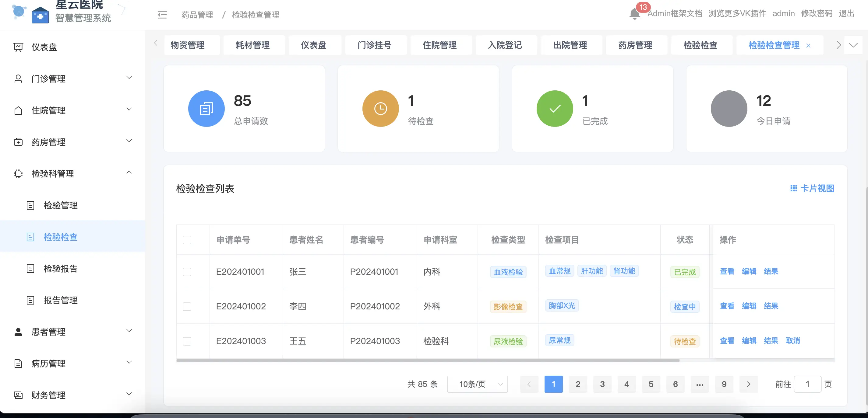Close the 检验检查管理 tab
868x418 pixels.
tap(808, 46)
